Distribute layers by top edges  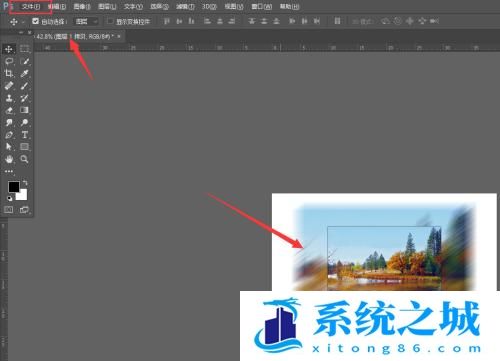tap(252, 21)
